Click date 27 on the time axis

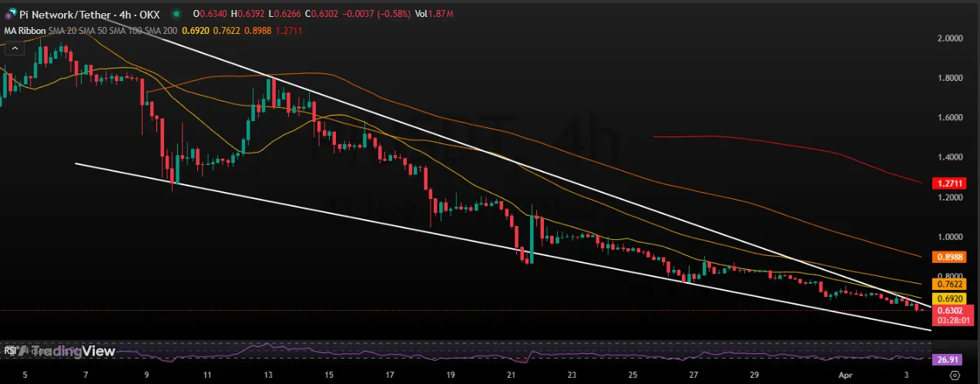click(x=693, y=376)
